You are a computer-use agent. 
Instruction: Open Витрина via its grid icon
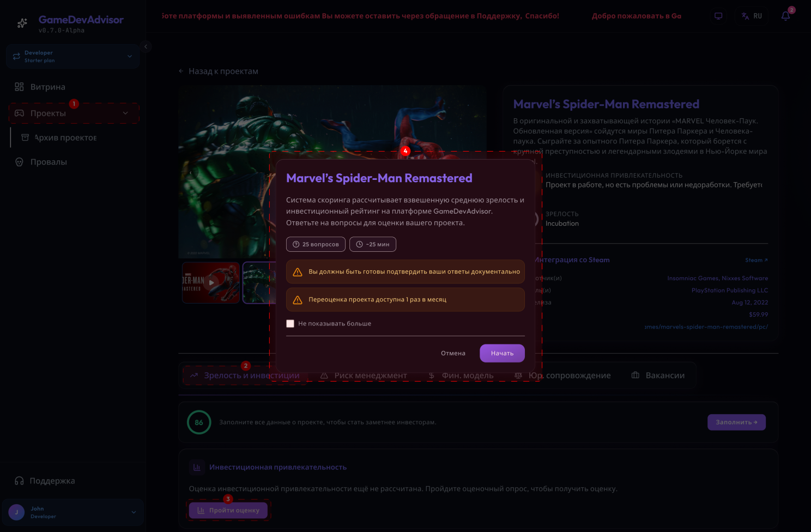(x=19, y=87)
